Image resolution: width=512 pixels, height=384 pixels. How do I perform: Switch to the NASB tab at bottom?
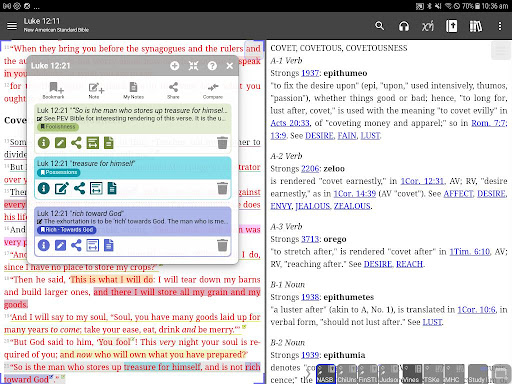(x=325, y=374)
